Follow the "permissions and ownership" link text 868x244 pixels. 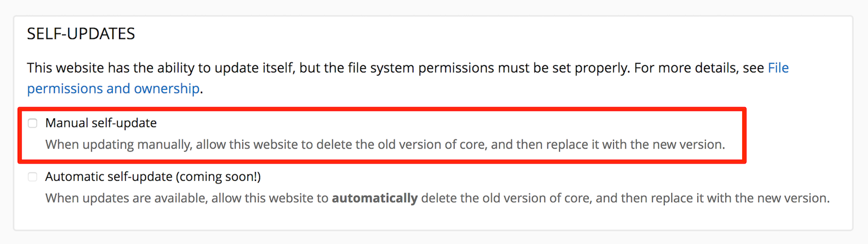click(x=113, y=89)
